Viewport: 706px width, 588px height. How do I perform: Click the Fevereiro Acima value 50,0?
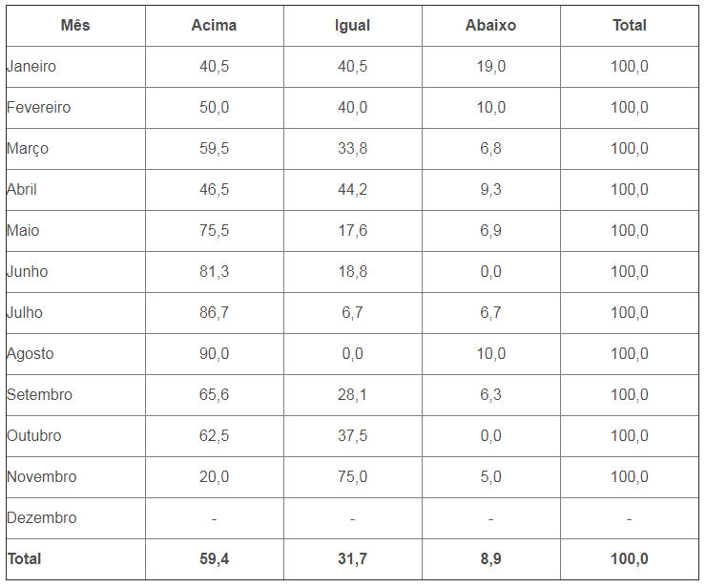click(214, 108)
